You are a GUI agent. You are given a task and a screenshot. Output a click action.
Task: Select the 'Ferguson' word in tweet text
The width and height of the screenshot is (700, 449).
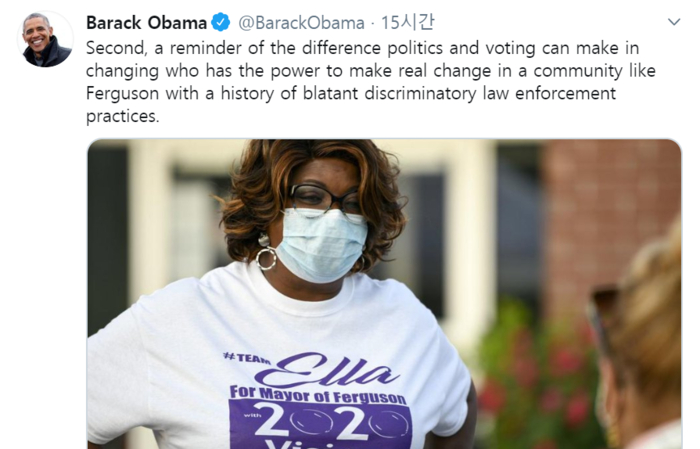pos(122,94)
